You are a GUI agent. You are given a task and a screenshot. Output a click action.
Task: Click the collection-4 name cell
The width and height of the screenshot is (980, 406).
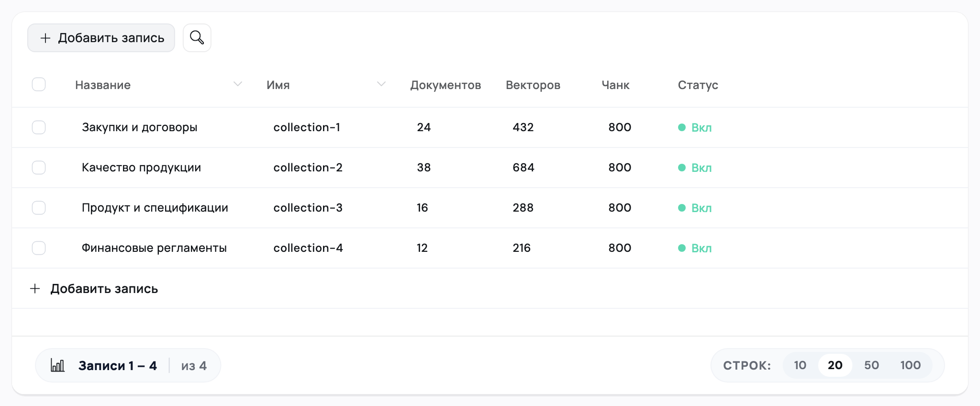tap(308, 248)
